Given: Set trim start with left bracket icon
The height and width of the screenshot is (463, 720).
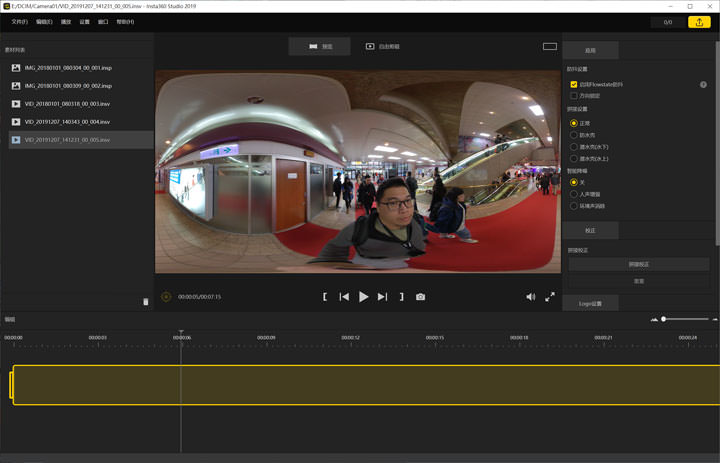Looking at the screenshot, I should coord(325,297).
